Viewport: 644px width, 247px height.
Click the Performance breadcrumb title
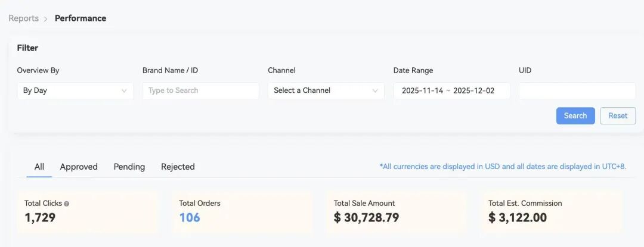pyautogui.click(x=80, y=18)
